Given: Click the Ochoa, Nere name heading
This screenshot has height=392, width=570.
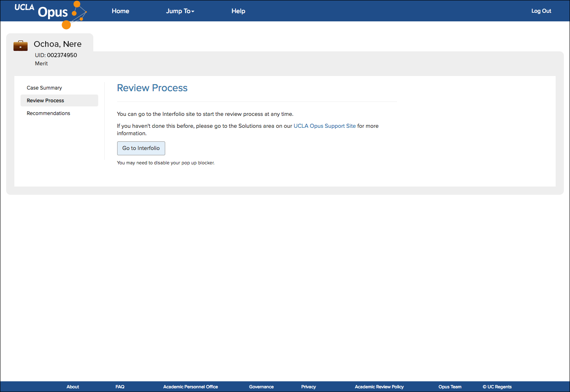Looking at the screenshot, I should pyautogui.click(x=58, y=44).
